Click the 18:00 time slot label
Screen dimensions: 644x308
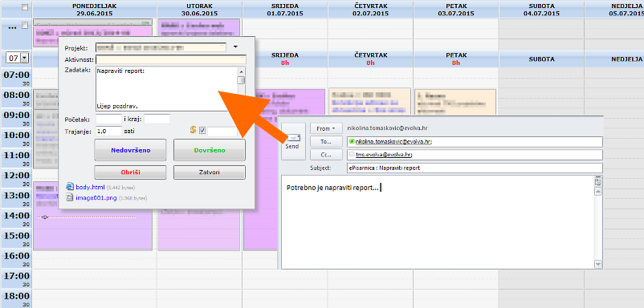[16, 296]
